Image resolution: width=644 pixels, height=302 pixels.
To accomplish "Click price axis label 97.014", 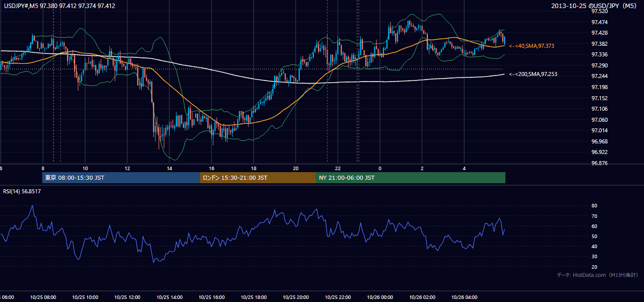I will [599, 130].
